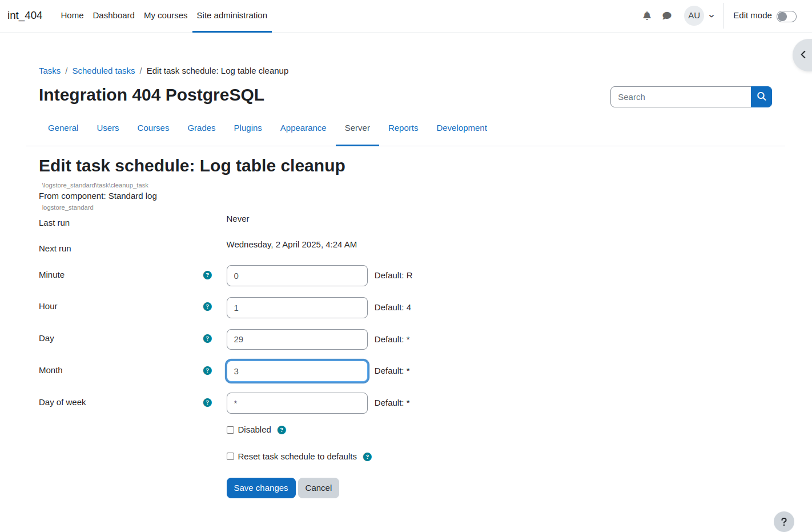Toggle the Edit mode switch
The height and width of the screenshot is (532, 812).
[x=786, y=17]
